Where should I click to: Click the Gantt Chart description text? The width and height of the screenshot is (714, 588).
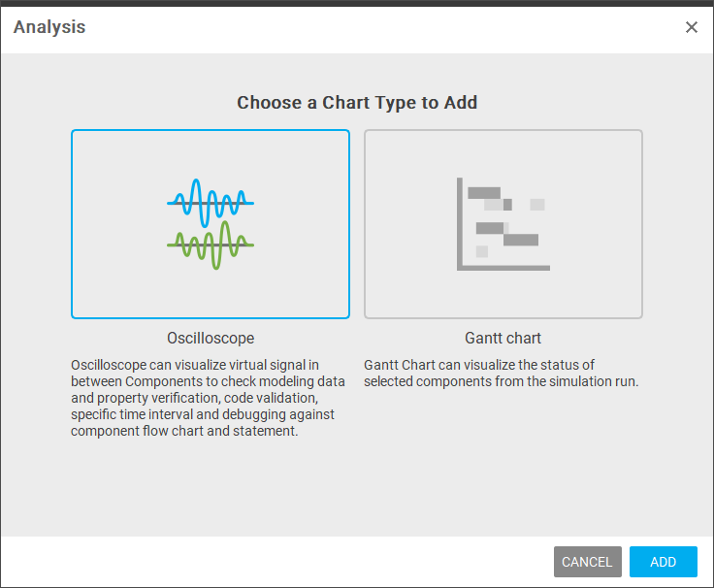tap(502, 373)
